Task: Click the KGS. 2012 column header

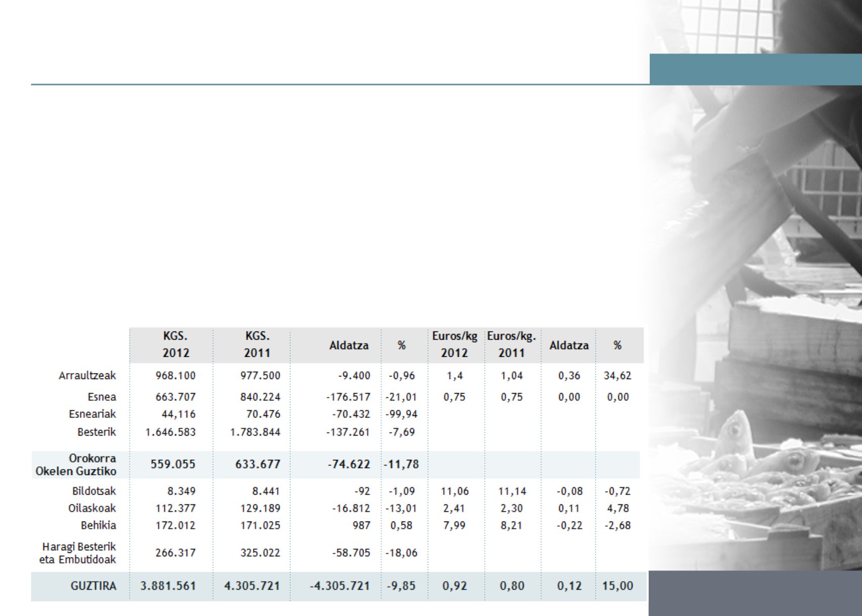Action: pos(175,344)
